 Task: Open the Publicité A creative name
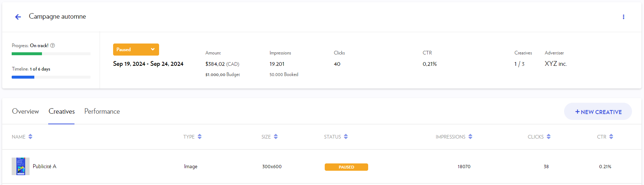tap(45, 166)
